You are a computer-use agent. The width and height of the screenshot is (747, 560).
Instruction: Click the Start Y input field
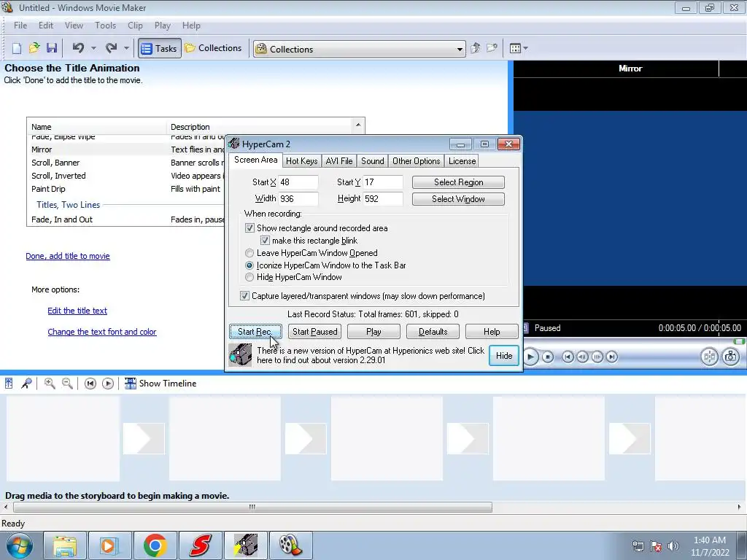(383, 182)
